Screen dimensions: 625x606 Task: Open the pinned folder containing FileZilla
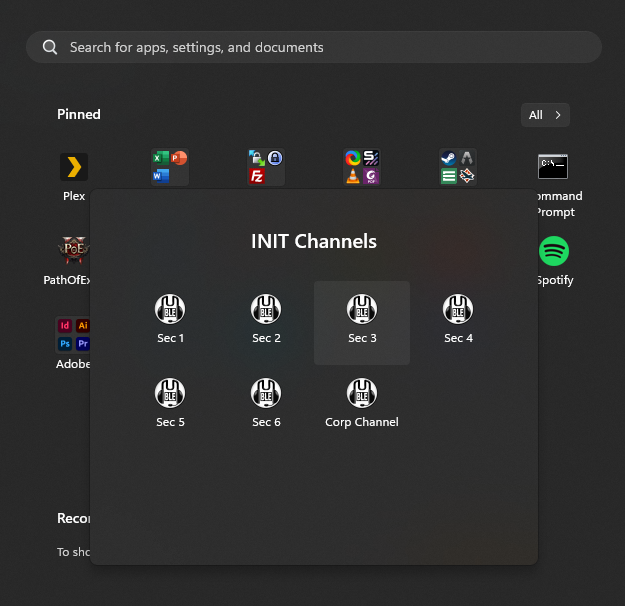pos(266,167)
